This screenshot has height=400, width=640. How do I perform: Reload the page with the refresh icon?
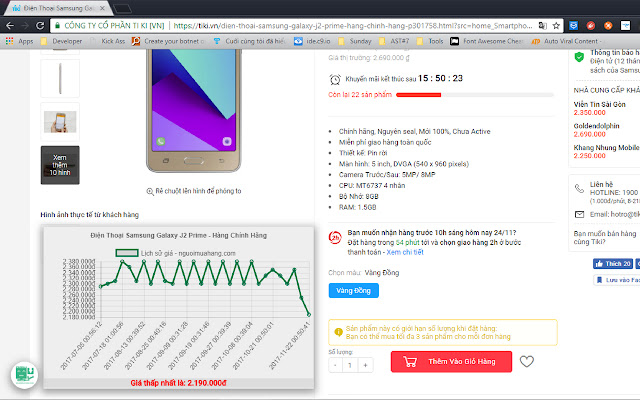pos(40,26)
